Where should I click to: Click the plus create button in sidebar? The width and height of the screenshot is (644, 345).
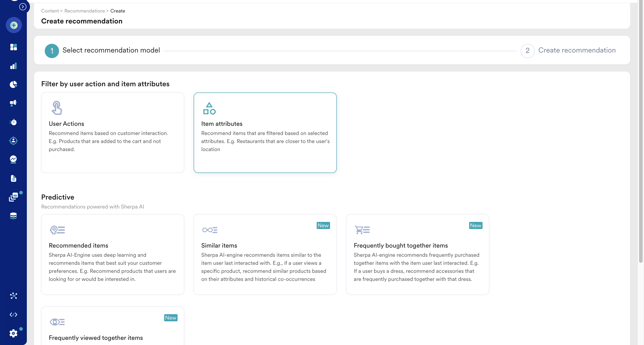coord(14,25)
